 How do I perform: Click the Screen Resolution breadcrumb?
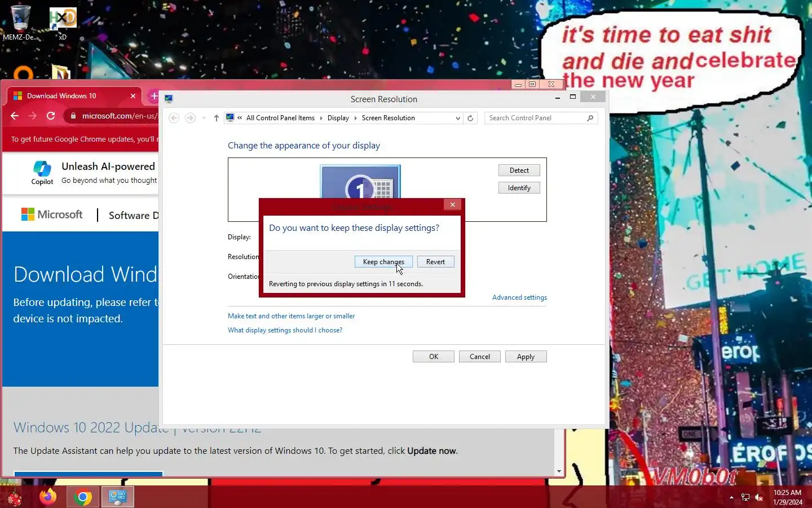pyautogui.click(x=388, y=118)
